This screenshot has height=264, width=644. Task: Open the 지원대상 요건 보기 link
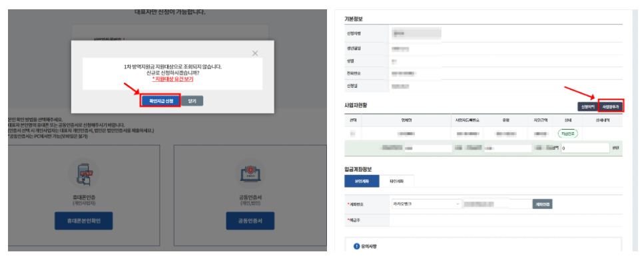[172, 78]
